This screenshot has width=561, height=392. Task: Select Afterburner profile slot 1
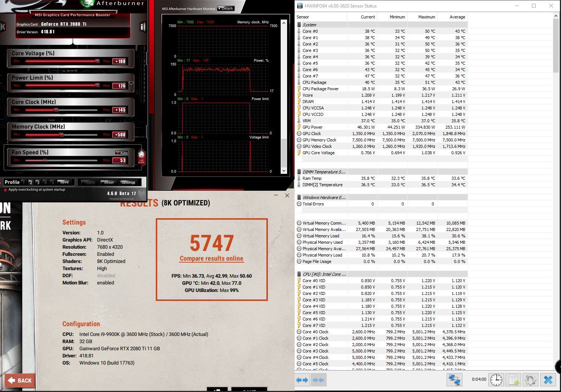tap(23, 182)
